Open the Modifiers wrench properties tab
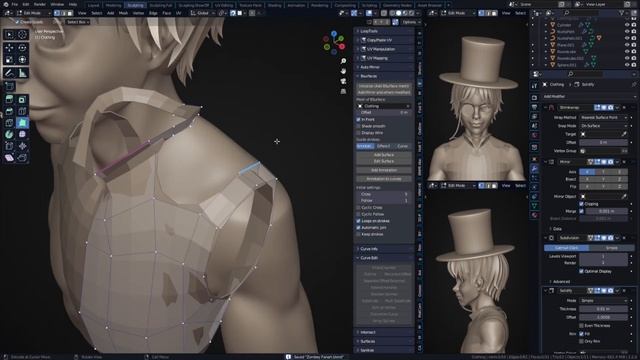640x360 pixels. point(534,168)
